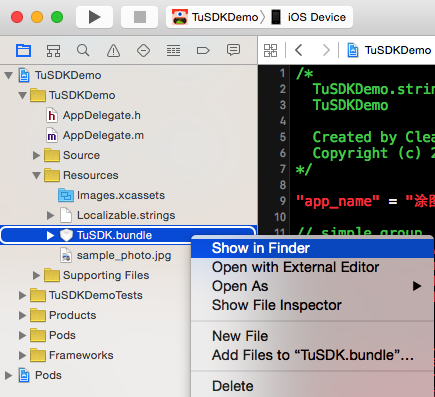The width and height of the screenshot is (435, 397).
Task: Click the Copyright comment line
Action: click(373, 153)
